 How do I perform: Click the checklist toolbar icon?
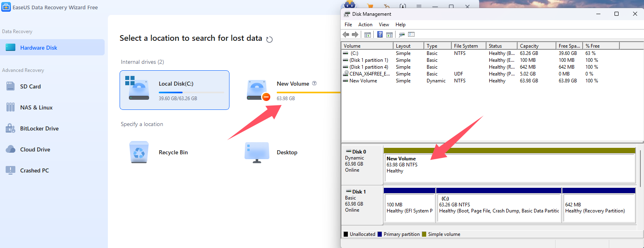(x=411, y=35)
